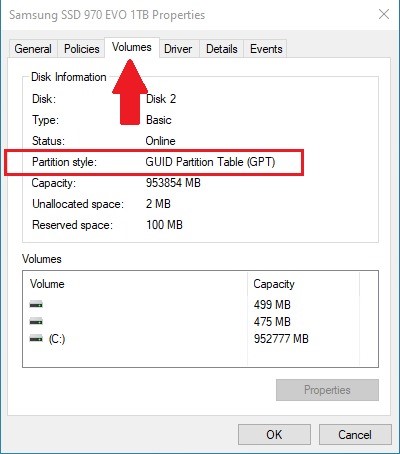This screenshot has height=454, width=400.
Task: Click the '100 MB' reserved space value
Action: pos(164,225)
